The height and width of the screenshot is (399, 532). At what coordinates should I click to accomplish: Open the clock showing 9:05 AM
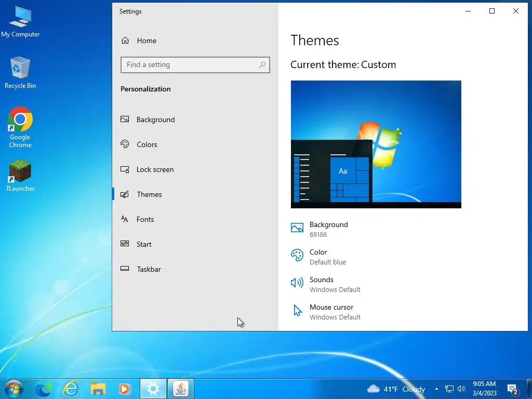pos(485,389)
